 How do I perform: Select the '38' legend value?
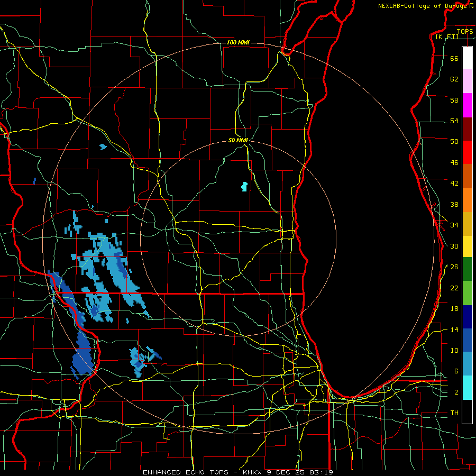(454, 204)
